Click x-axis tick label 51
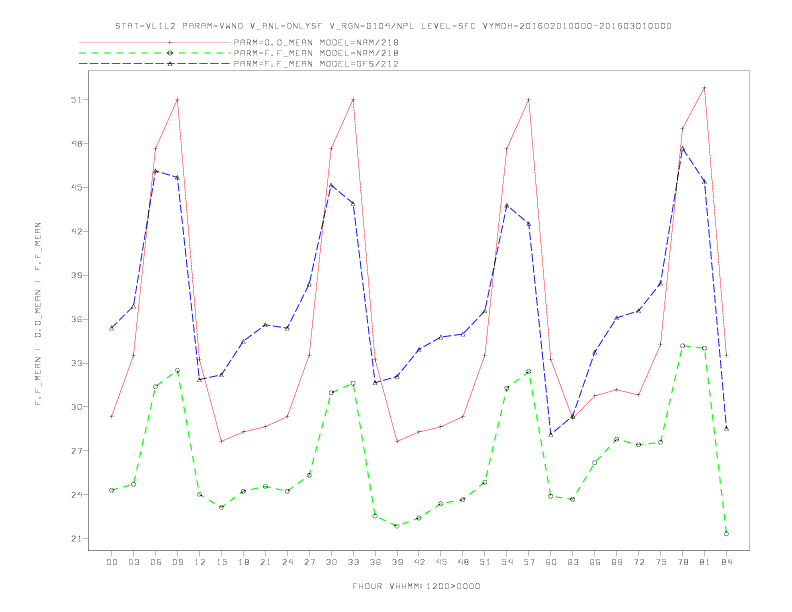The image size is (792, 612). pos(485,562)
